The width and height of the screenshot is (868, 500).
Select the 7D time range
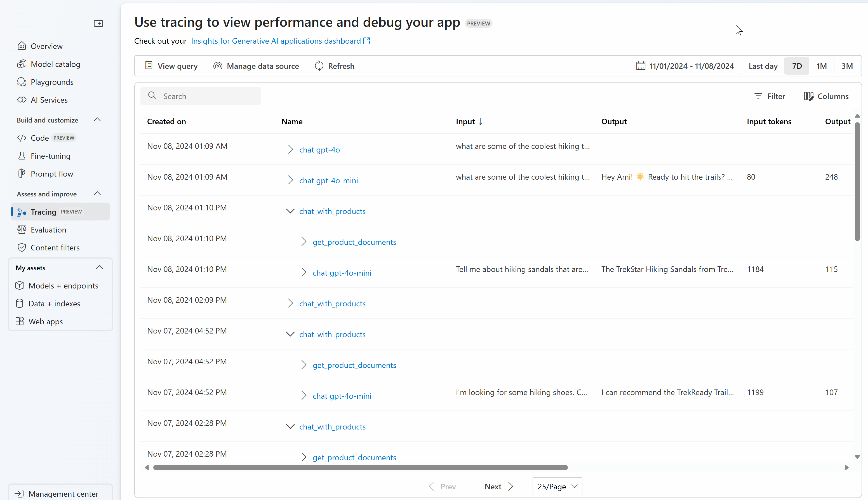click(797, 66)
